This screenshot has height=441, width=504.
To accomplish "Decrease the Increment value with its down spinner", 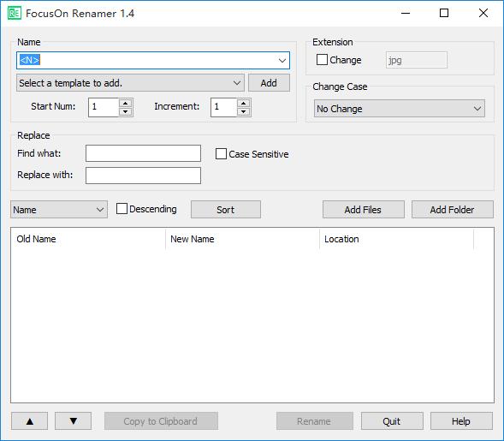I will tap(244, 111).
